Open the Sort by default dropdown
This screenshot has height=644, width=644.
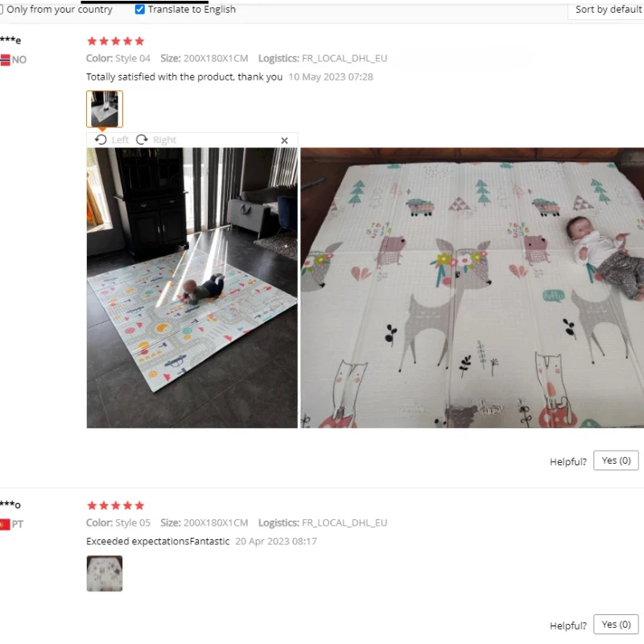click(607, 10)
